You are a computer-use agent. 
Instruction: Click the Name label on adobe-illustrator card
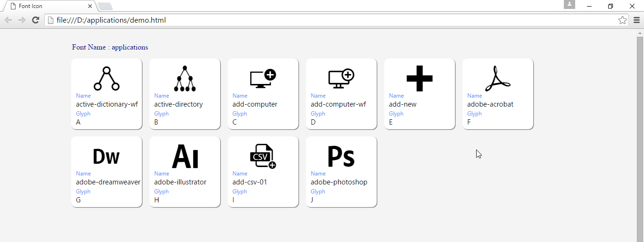click(162, 174)
